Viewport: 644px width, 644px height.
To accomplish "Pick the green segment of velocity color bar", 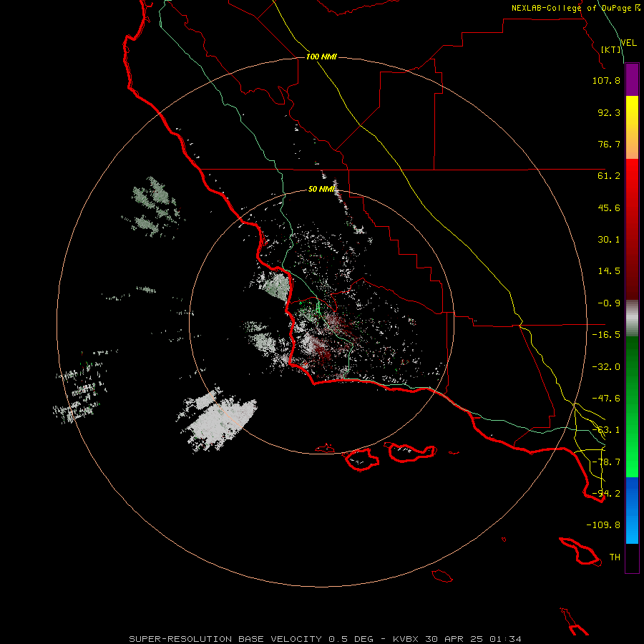I will point(632,406).
